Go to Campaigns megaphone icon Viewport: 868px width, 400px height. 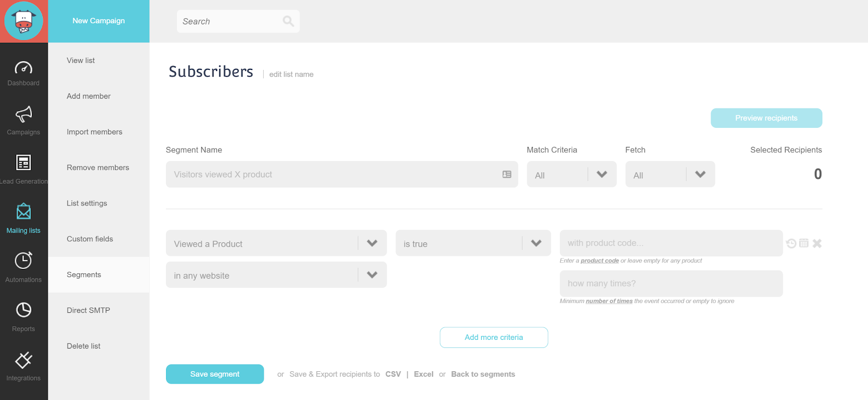[x=23, y=114]
